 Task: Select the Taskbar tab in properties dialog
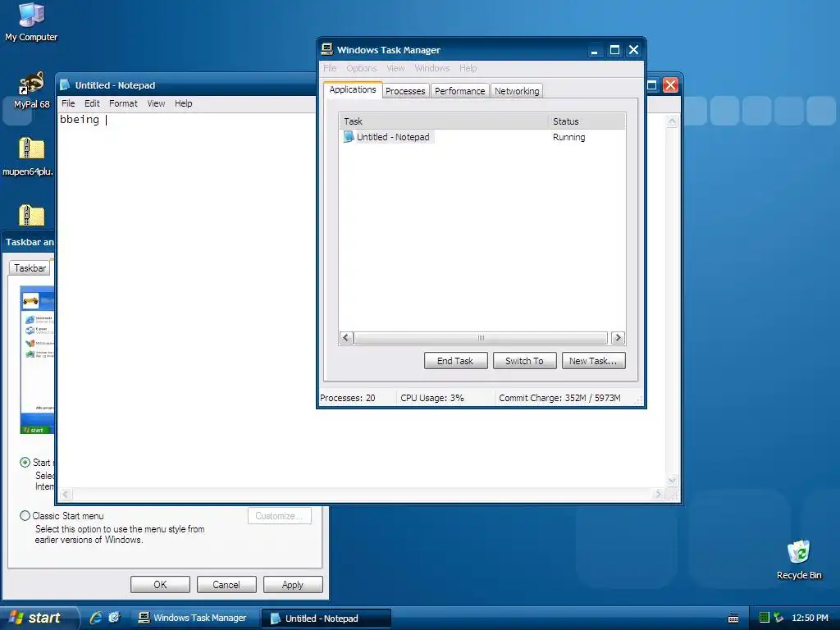30,268
